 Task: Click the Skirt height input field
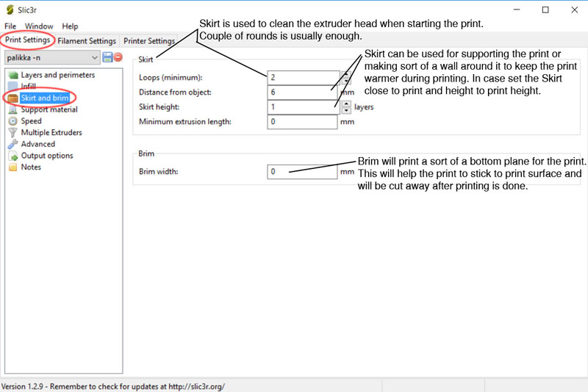point(304,107)
